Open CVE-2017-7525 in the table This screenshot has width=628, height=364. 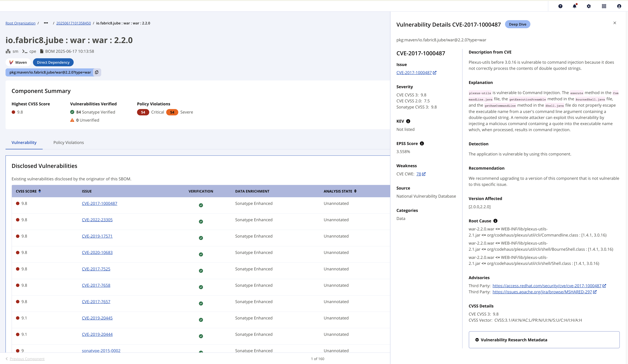[x=96, y=269]
